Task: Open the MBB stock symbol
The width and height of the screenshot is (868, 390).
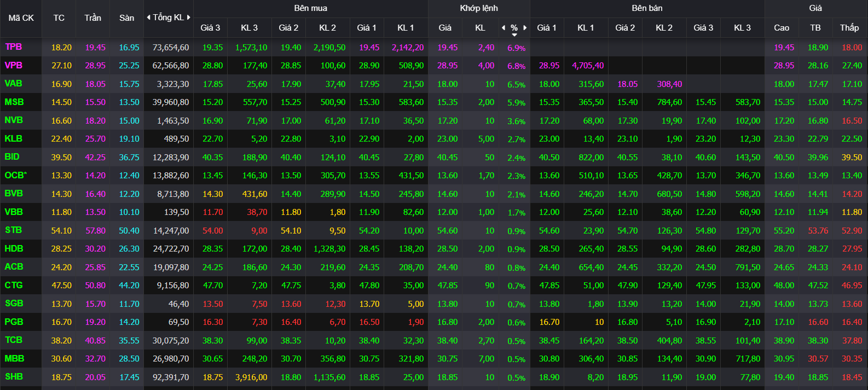Action: (14, 358)
